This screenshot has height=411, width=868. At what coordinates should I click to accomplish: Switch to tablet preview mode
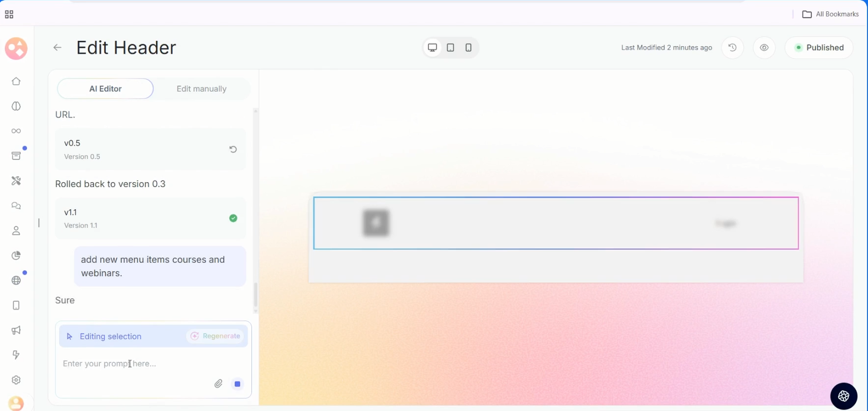click(450, 48)
